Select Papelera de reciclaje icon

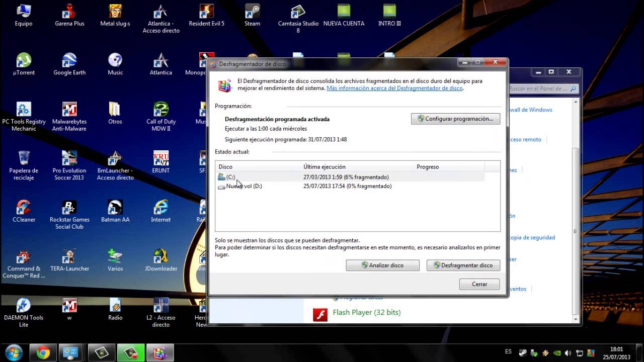(x=24, y=165)
